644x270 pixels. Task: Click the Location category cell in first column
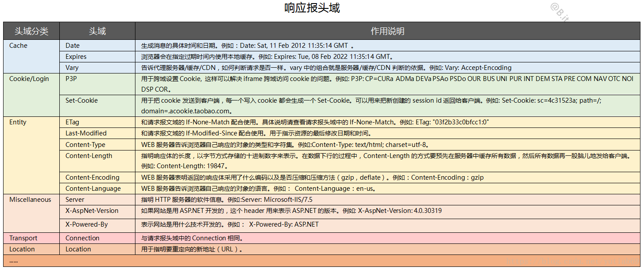point(31,249)
